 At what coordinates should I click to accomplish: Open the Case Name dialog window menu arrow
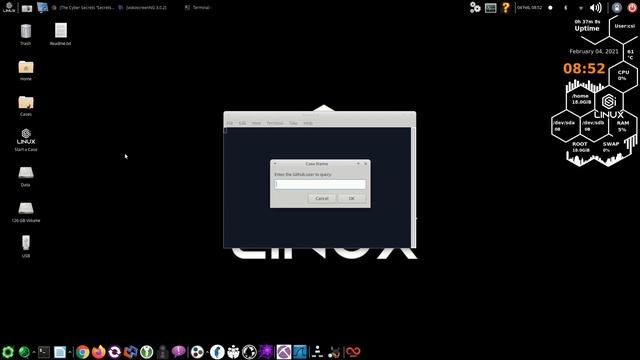click(x=275, y=164)
